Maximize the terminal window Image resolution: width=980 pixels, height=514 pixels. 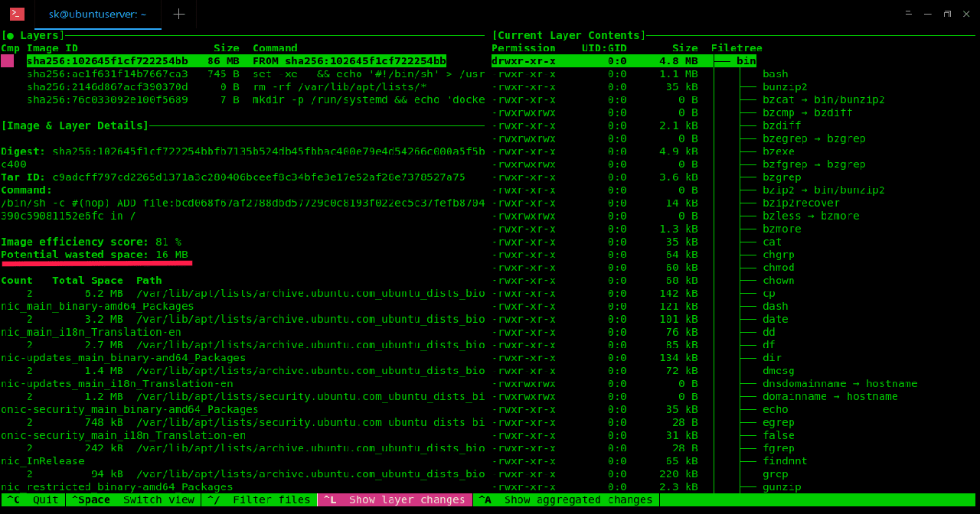coord(947,14)
